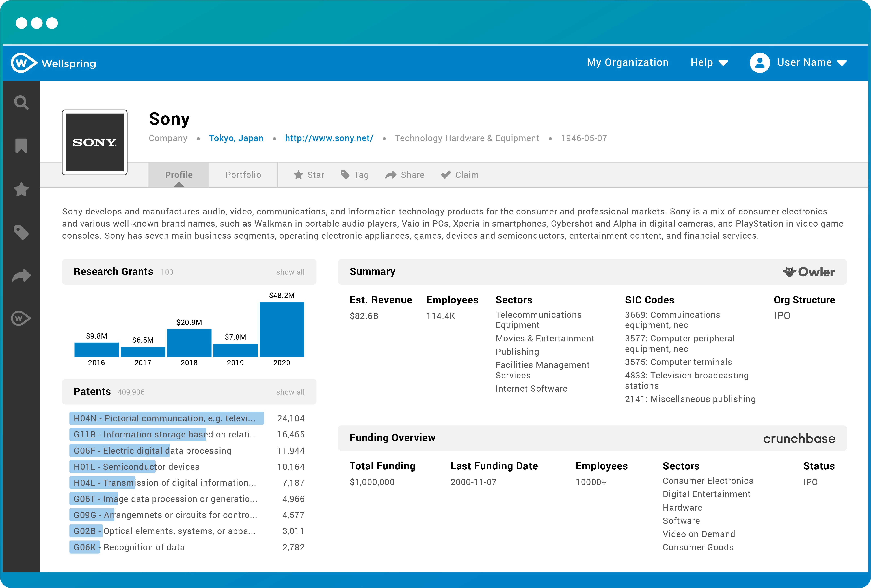
Task: Visit the sony.net website link
Action: click(329, 138)
